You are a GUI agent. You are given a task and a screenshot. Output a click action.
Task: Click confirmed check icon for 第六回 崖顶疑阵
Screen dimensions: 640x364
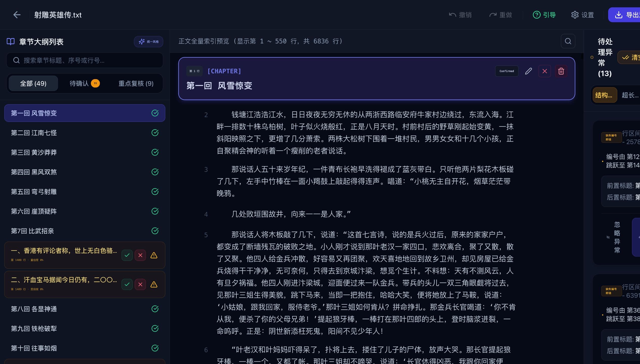[x=155, y=211]
